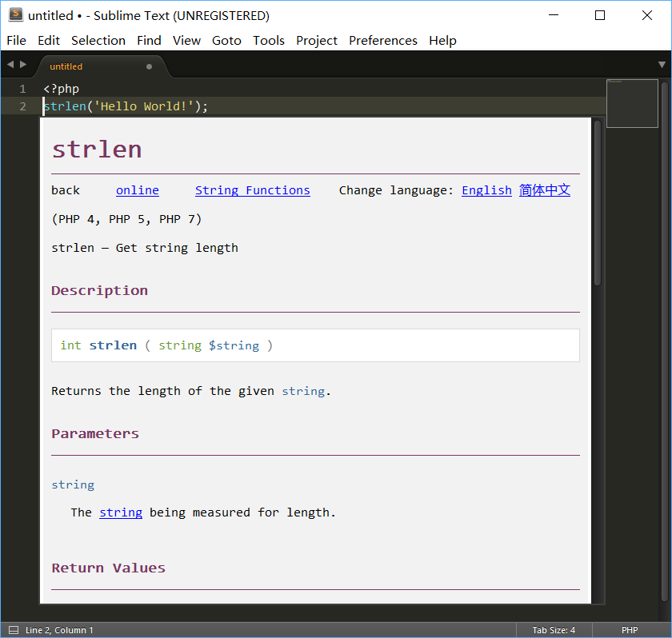The height and width of the screenshot is (638, 672).
Task: Click strlen('Hello World!'); code line
Action: pos(126,106)
